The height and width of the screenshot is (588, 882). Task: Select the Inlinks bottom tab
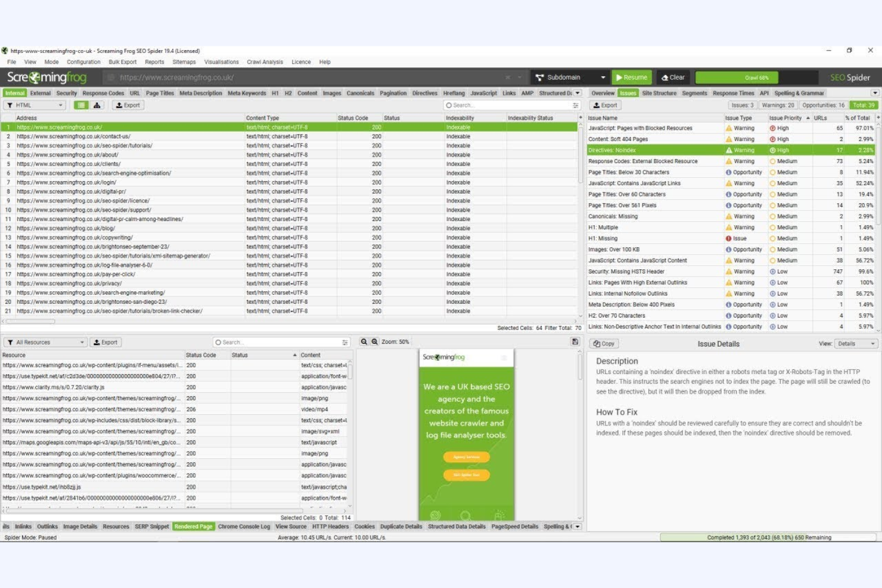(23, 527)
